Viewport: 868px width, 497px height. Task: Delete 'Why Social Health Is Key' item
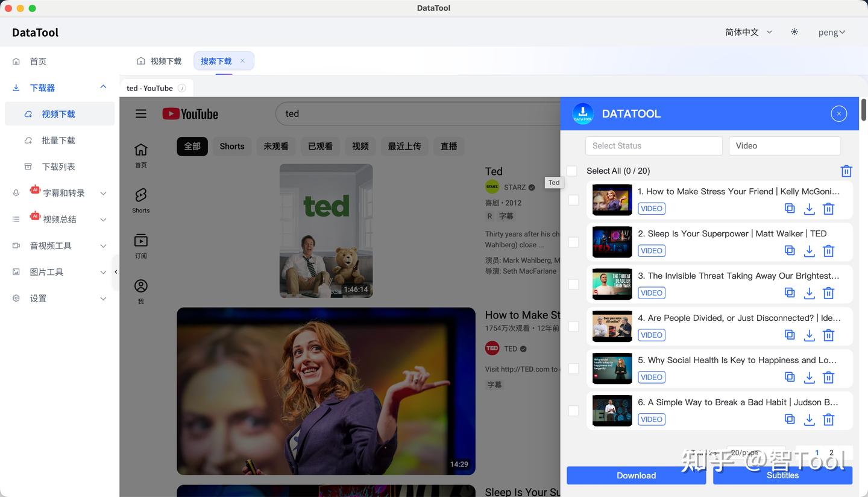pos(829,378)
